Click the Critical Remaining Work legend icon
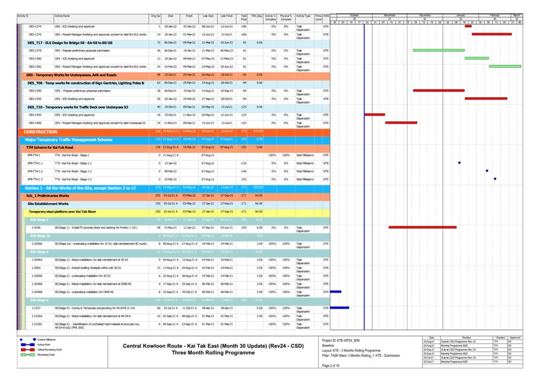554x392 pixels. coord(28,349)
